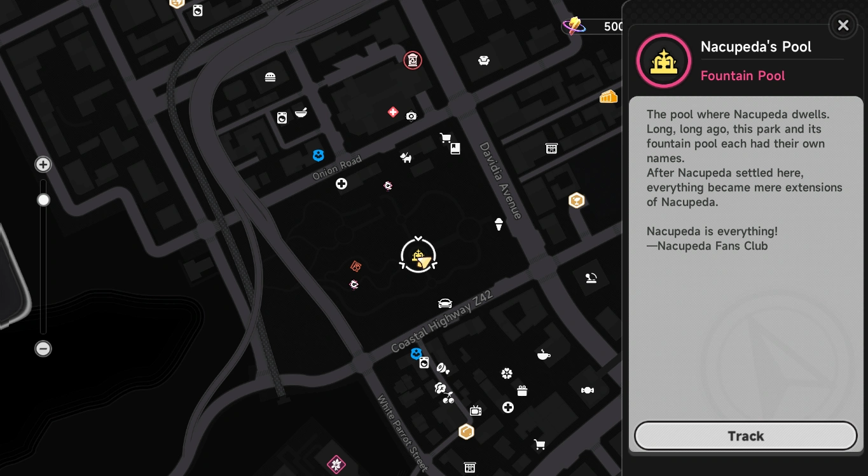Screen dimensions: 868x476
Task: Click the washing machine beside the meat icon
Action: [424, 363]
